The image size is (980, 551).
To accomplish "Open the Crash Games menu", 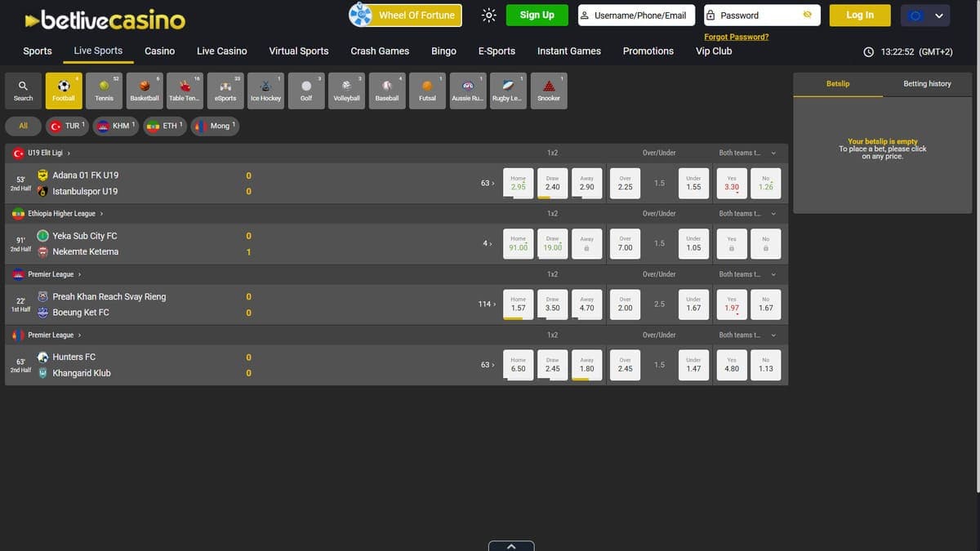I will [x=380, y=51].
